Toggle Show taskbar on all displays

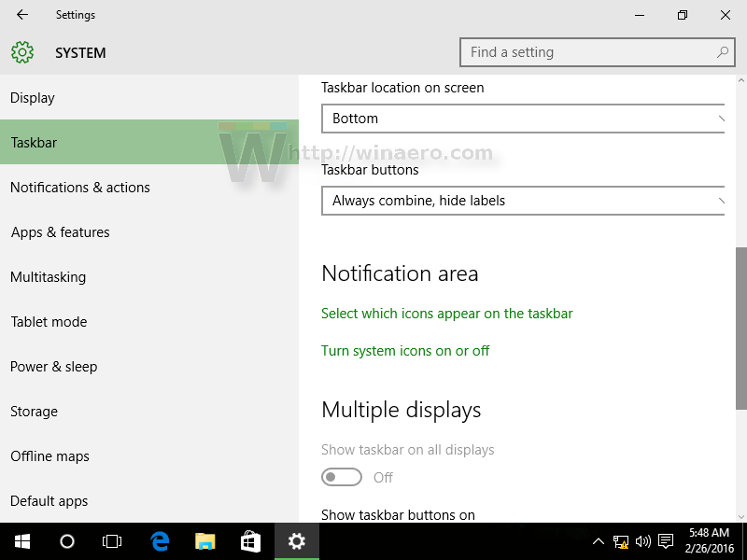point(342,477)
